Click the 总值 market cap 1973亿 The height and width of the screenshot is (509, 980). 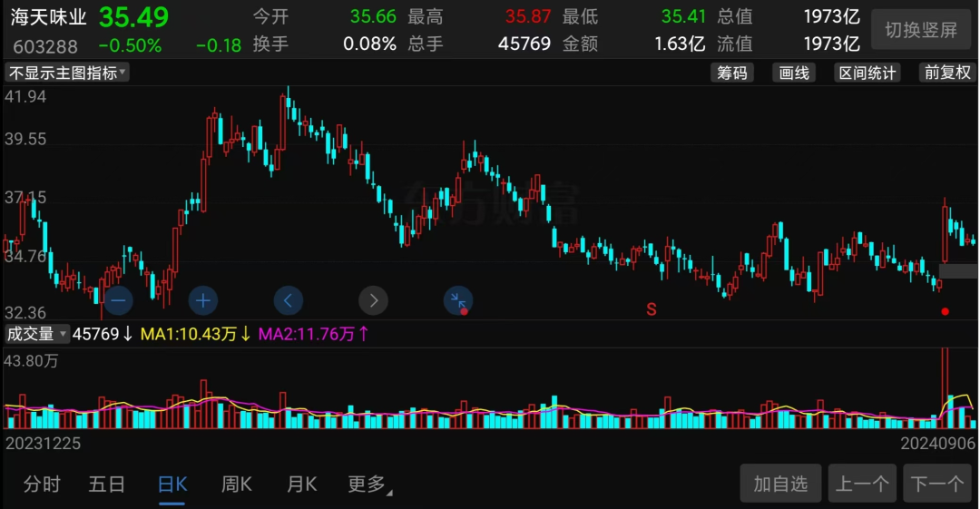[x=831, y=16]
